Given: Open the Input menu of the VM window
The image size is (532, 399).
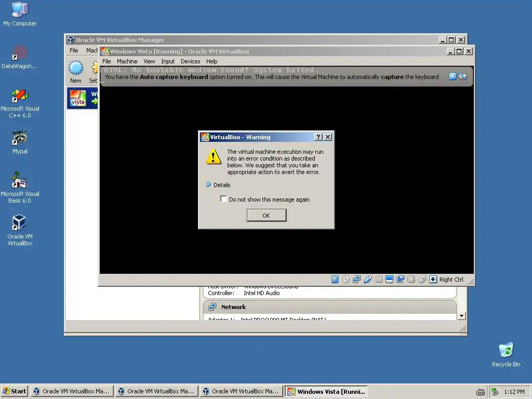Looking at the screenshot, I should pos(168,61).
